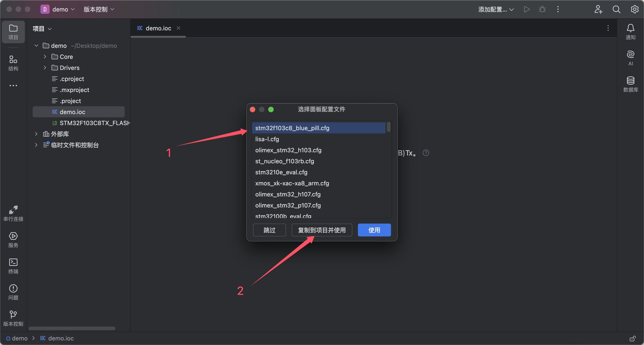Viewport: 644px width, 345px height.
Task: Select olimex_stm32_p107.cfg config file
Action: (319, 205)
